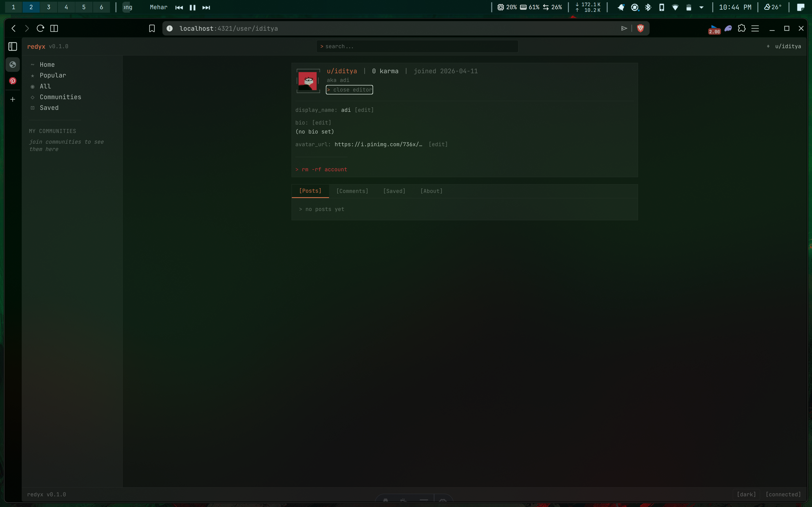Switch to workspace 3

[49, 7]
